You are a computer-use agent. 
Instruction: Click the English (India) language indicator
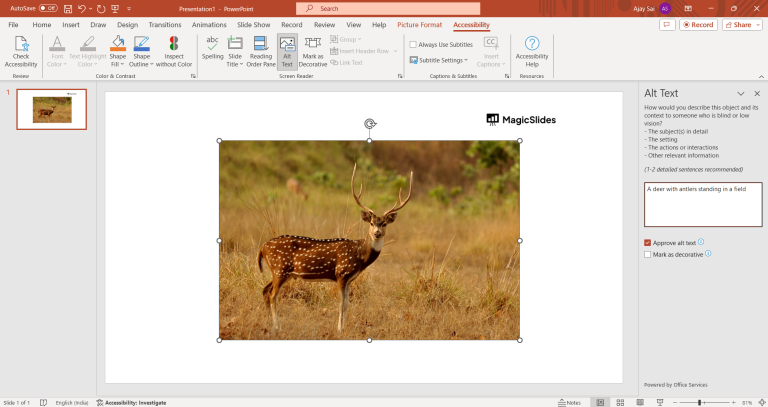(72, 403)
